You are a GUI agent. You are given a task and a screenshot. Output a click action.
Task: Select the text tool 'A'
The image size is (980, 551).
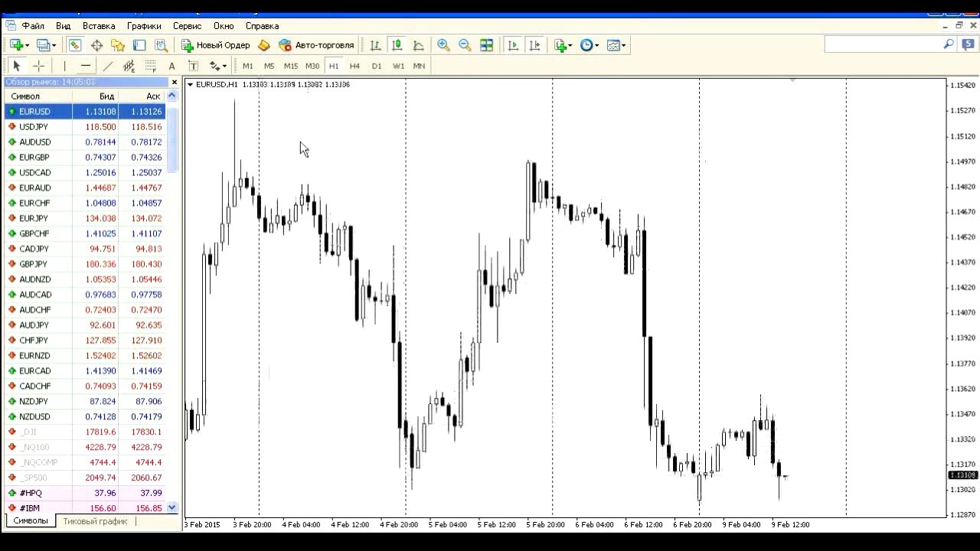click(x=171, y=66)
